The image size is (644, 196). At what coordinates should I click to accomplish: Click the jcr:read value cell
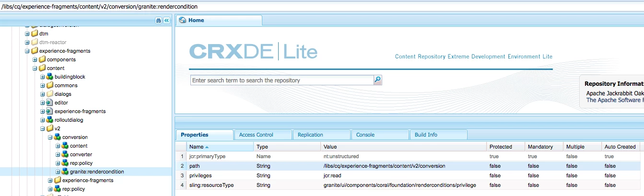coord(404,175)
